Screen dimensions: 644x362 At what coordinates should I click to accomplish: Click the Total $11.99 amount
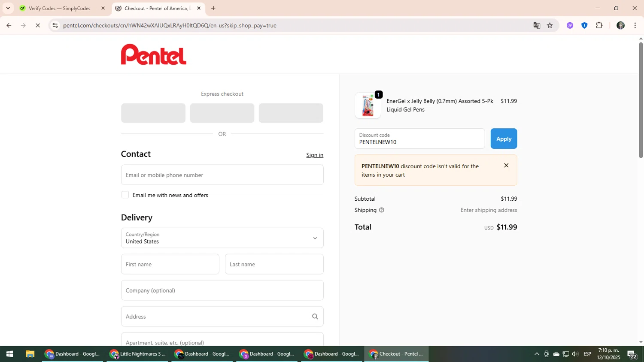pos(507,227)
